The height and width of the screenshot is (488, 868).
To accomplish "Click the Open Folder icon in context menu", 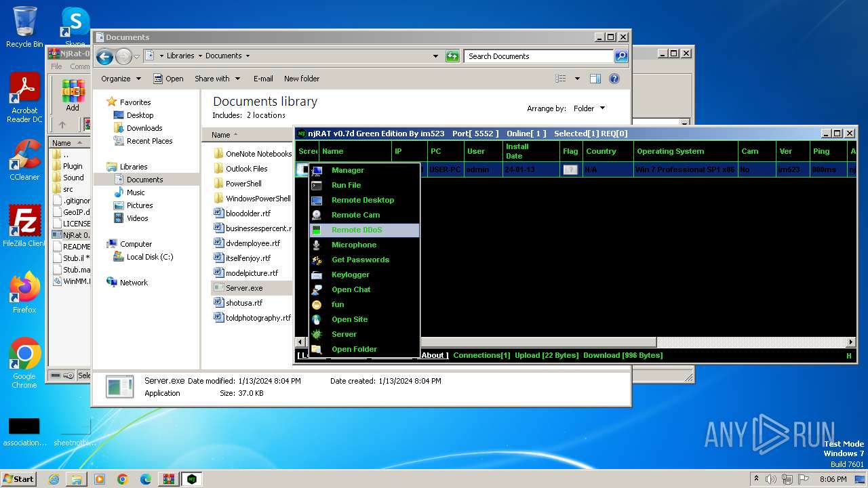I will pyautogui.click(x=317, y=349).
